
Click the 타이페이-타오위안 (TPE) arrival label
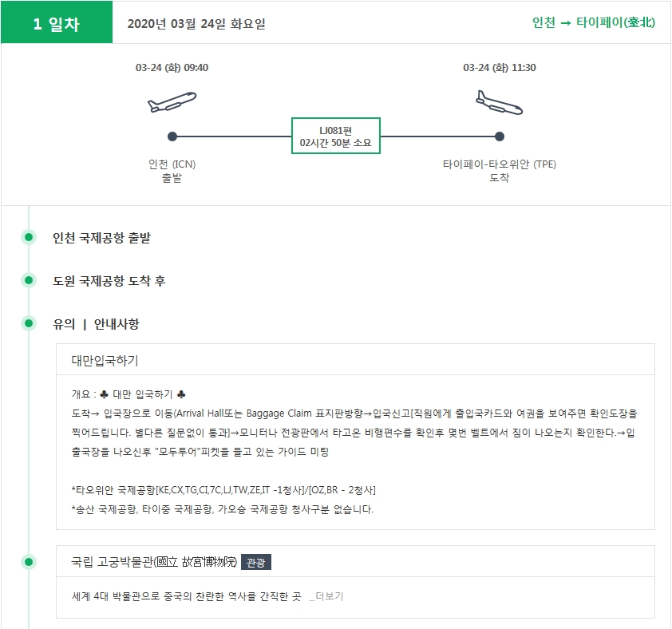pyautogui.click(x=500, y=164)
